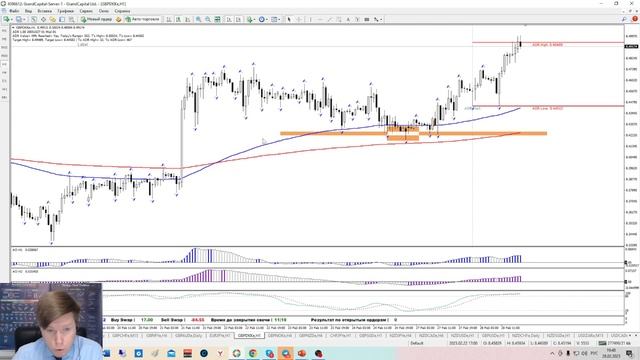Image resolution: width=640 pixels, height=360 pixels.
Task: Switch chart to candlesticks type
Action: coord(178,19)
